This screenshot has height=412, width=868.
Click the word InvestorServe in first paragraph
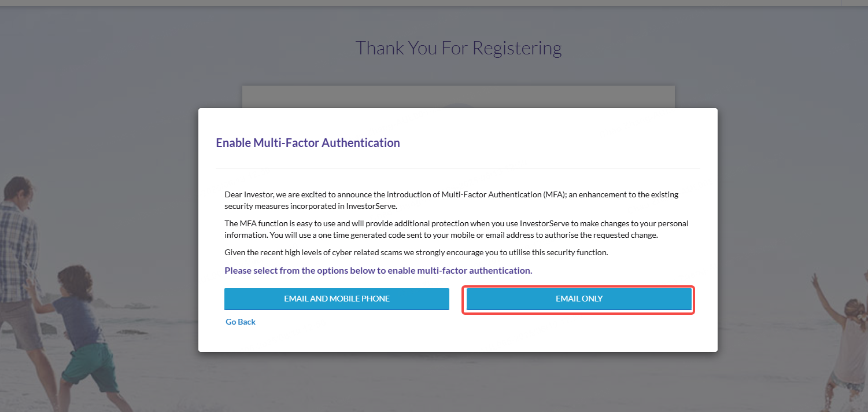(x=371, y=206)
